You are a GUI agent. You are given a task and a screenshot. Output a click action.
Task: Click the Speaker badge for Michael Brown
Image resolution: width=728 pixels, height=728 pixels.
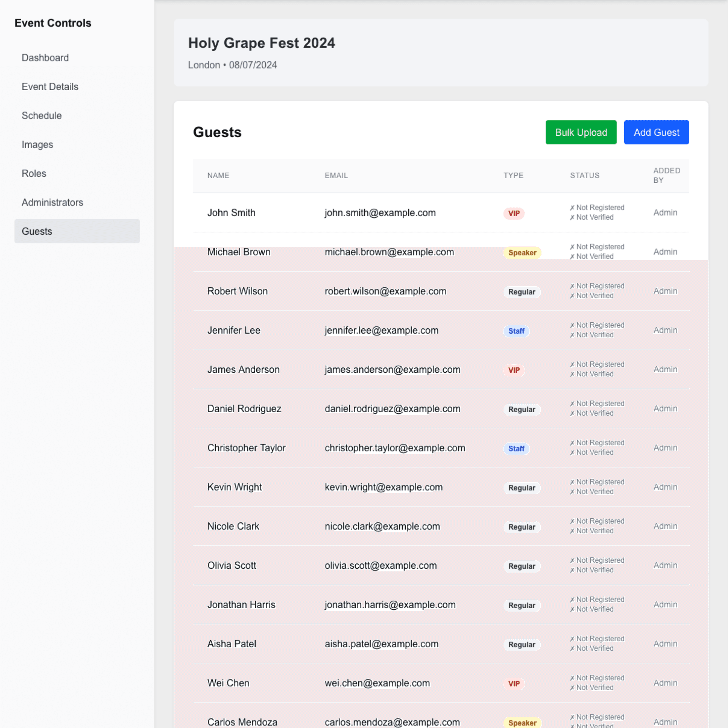pyautogui.click(x=522, y=253)
